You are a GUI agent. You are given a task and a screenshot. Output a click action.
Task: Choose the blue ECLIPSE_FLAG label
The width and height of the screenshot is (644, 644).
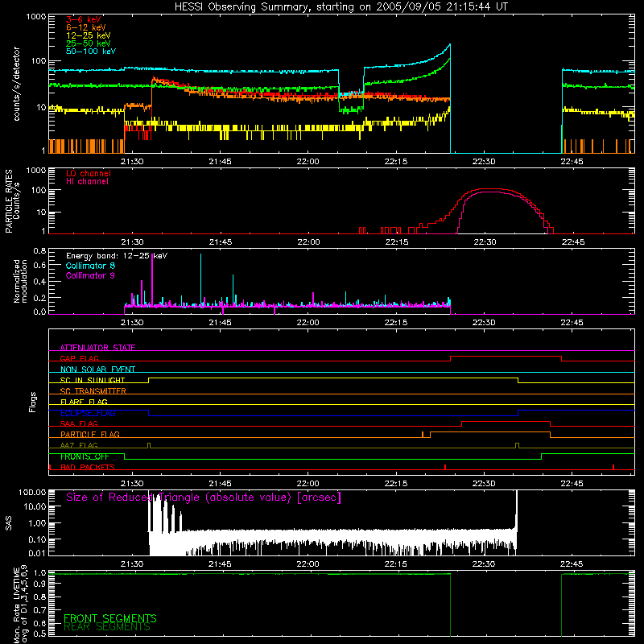pos(88,413)
